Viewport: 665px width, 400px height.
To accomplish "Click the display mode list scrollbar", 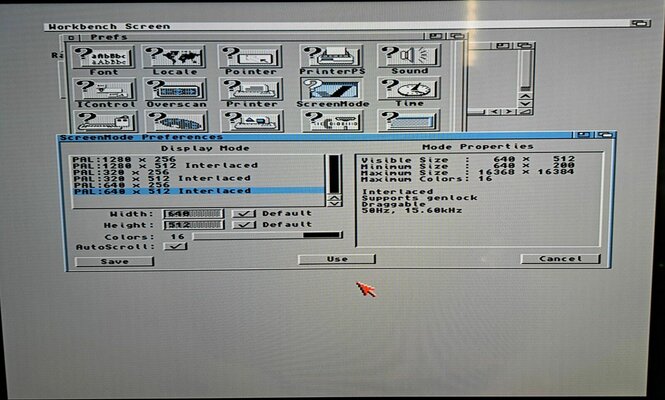I will (x=335, y=175).
